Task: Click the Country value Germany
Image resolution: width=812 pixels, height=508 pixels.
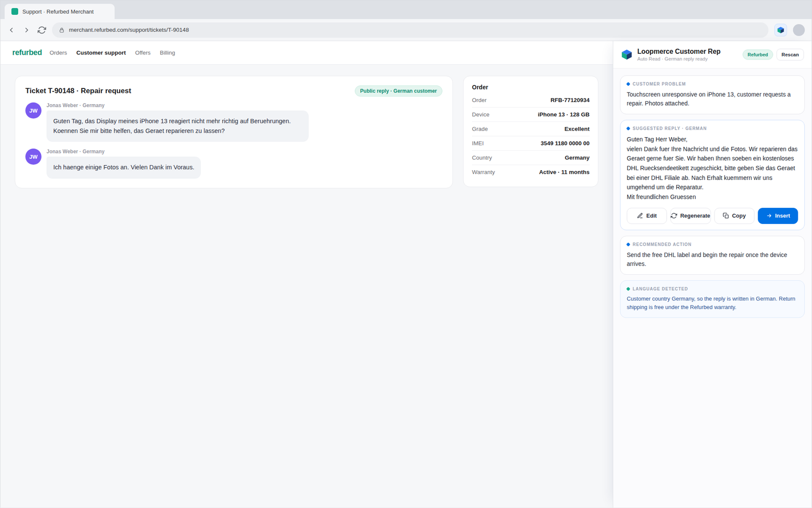Action: pyautogui.click(x=577, y=157)
